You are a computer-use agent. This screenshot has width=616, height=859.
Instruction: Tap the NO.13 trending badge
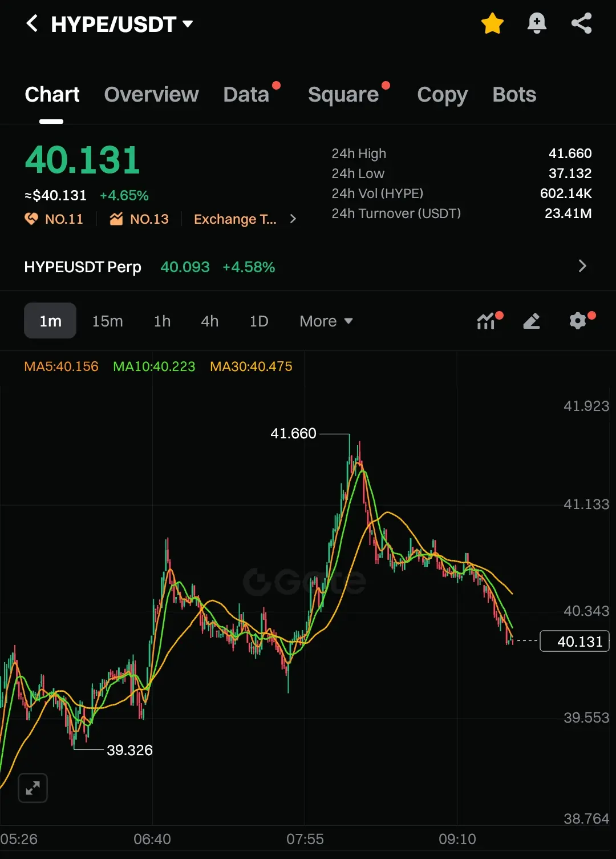(x=140, y=219)
